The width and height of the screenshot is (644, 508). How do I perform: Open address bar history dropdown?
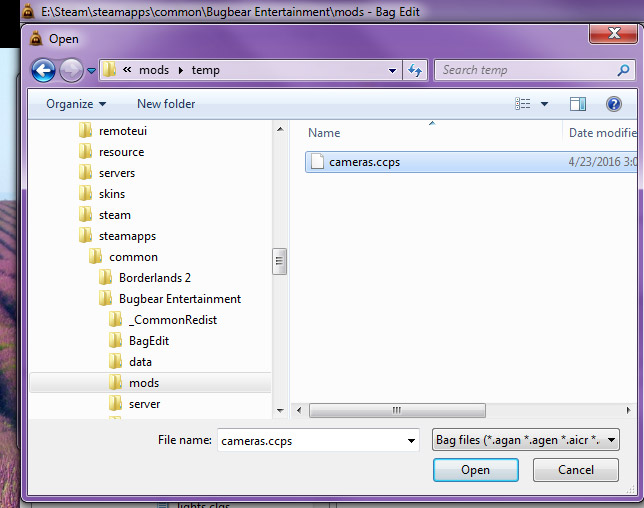(392, 71)
